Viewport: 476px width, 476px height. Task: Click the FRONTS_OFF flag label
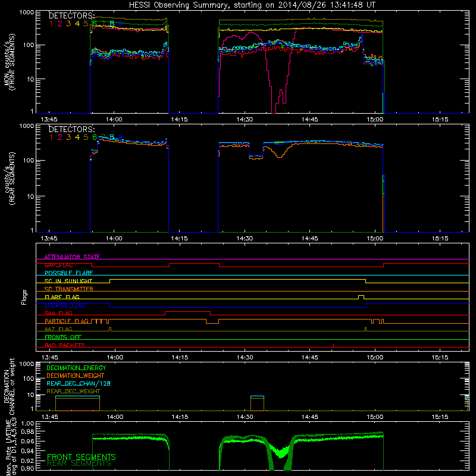point(63,337)
